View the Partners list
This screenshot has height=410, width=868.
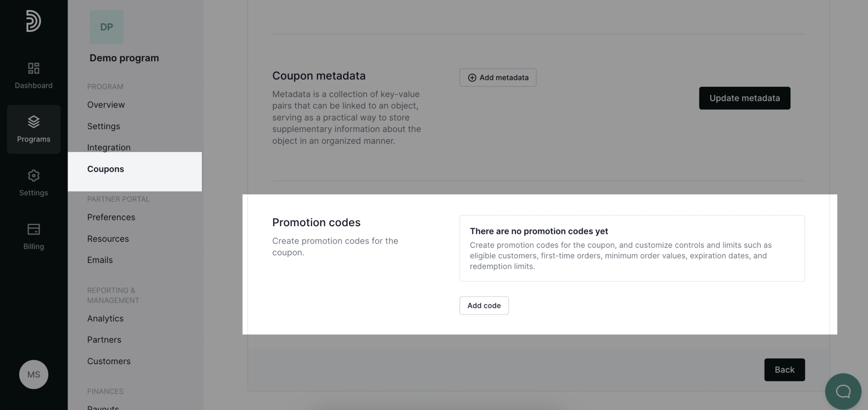[104, 339]
